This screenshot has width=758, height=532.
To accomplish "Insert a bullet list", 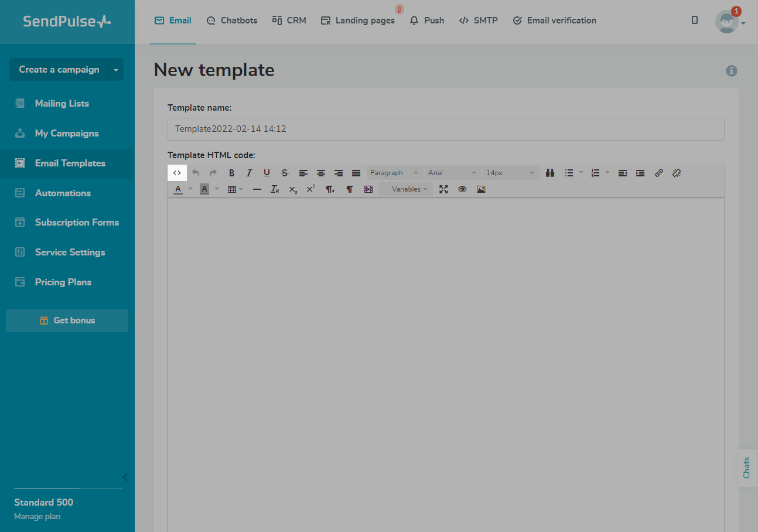I will (x=569, y=173).
